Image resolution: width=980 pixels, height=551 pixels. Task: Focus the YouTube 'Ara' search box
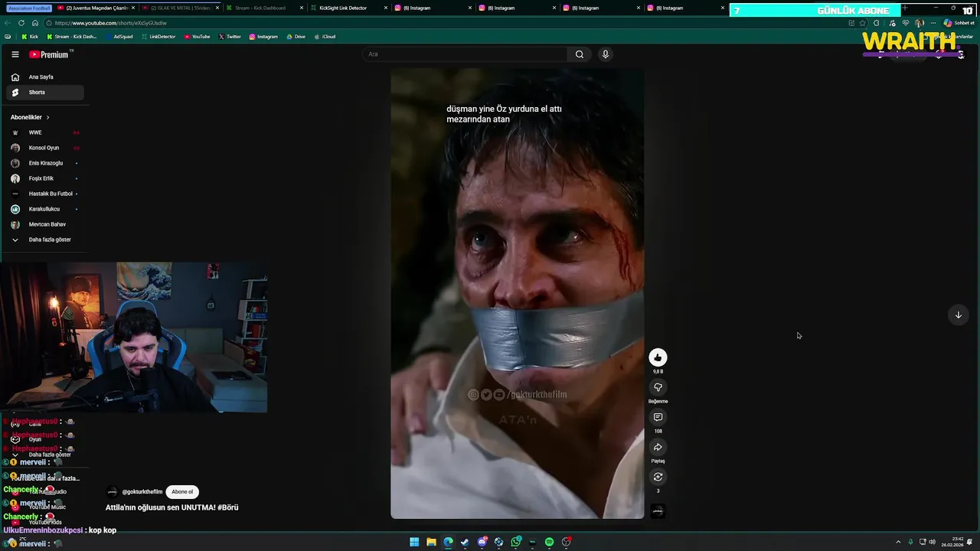(x=465, y=54)
